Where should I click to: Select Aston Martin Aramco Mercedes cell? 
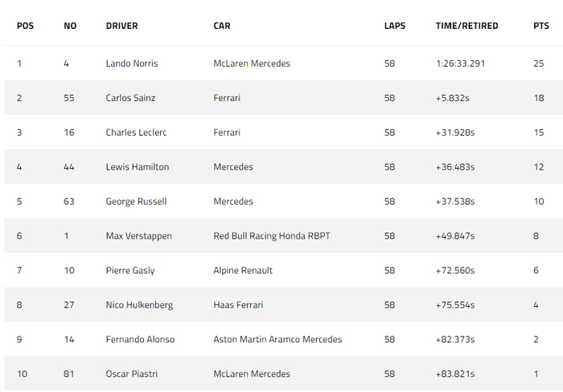point(277,340)
